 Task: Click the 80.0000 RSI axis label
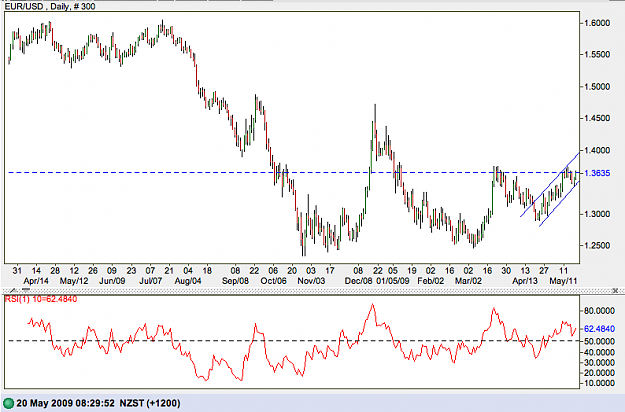click(x=599, y=311)
